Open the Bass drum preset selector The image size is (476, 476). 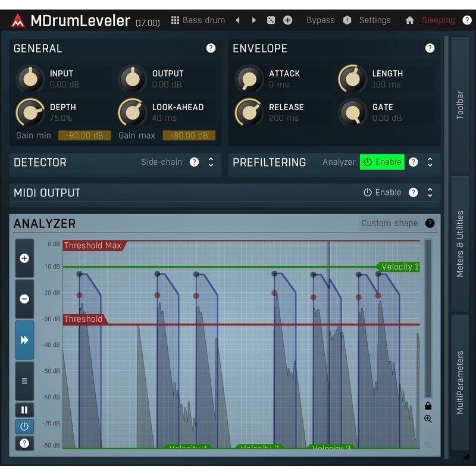[x=198, y=20]
